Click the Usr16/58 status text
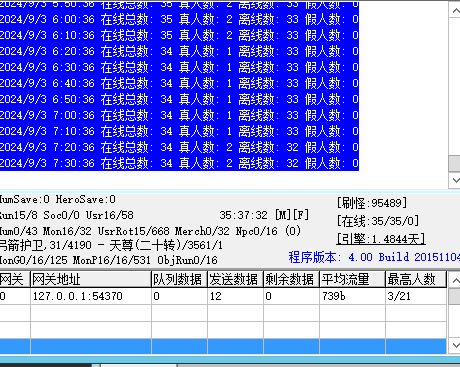Screen dimensions: 460x367 click(x=110, y=215)
